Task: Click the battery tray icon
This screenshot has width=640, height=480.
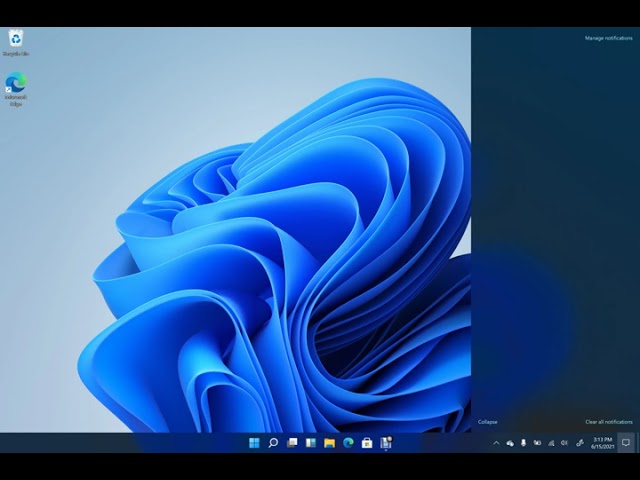Action: (x=538, y=443)
